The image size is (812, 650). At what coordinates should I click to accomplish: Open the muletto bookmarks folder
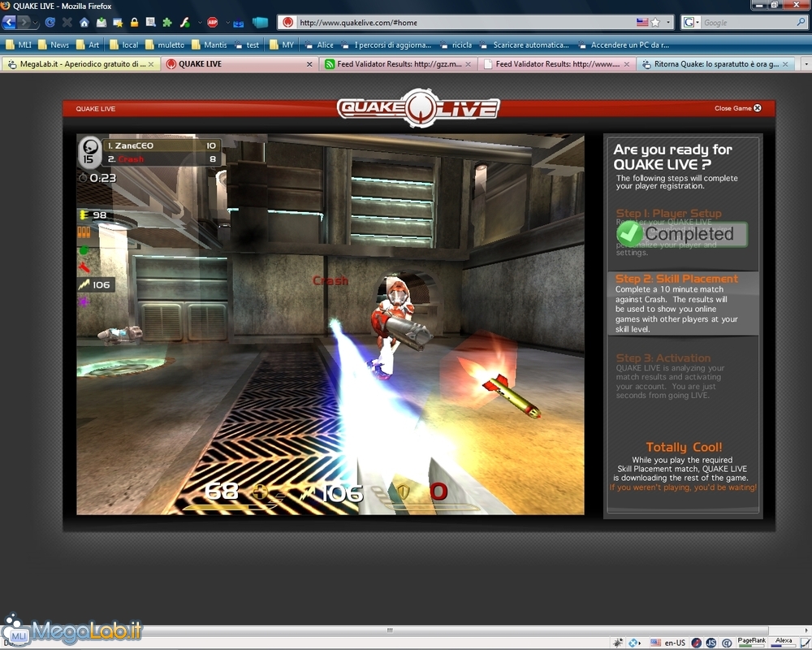click(165, 45)
